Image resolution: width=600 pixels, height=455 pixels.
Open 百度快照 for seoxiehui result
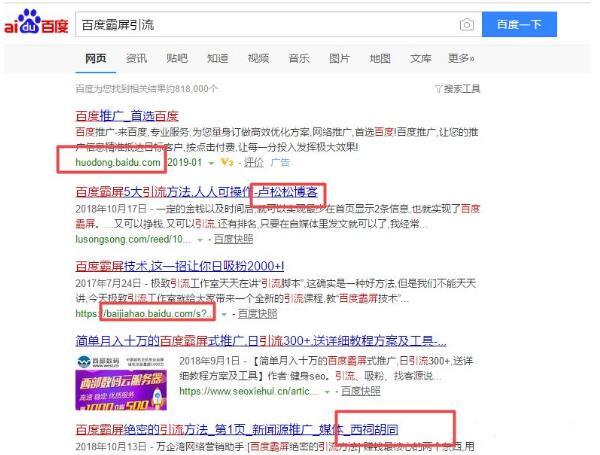click(360, 391)
